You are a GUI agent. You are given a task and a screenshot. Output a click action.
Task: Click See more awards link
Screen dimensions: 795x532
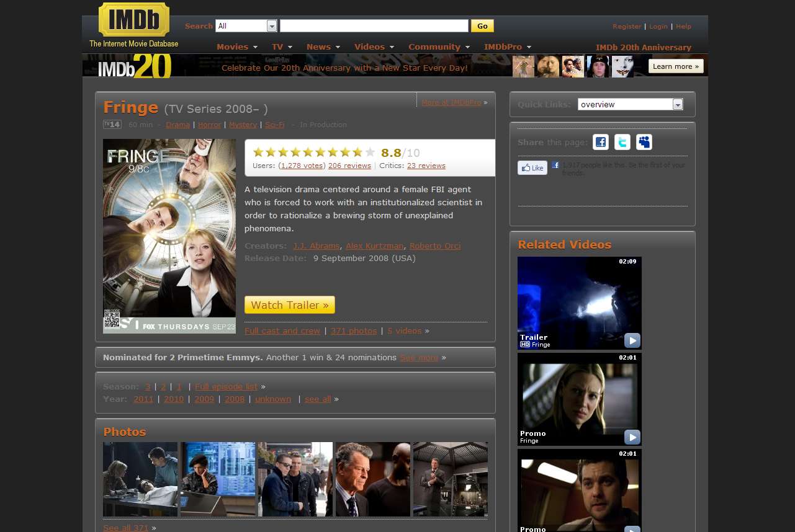(419, 357)
